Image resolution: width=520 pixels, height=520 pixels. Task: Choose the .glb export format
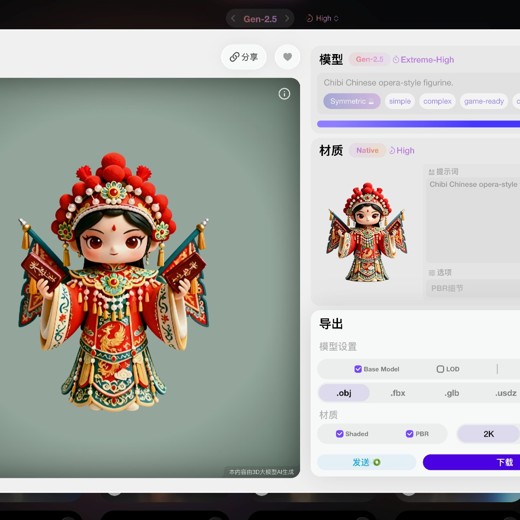tap(452, 393)
